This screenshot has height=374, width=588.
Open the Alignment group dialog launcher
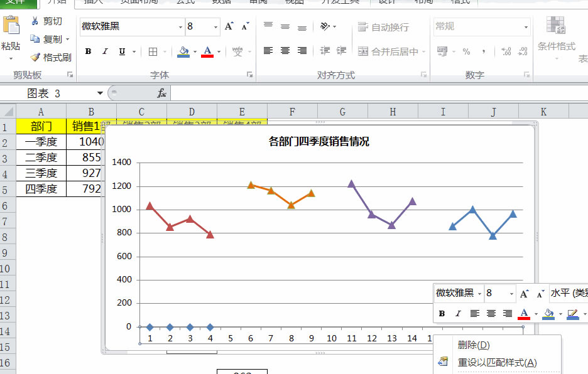(424, 75)
